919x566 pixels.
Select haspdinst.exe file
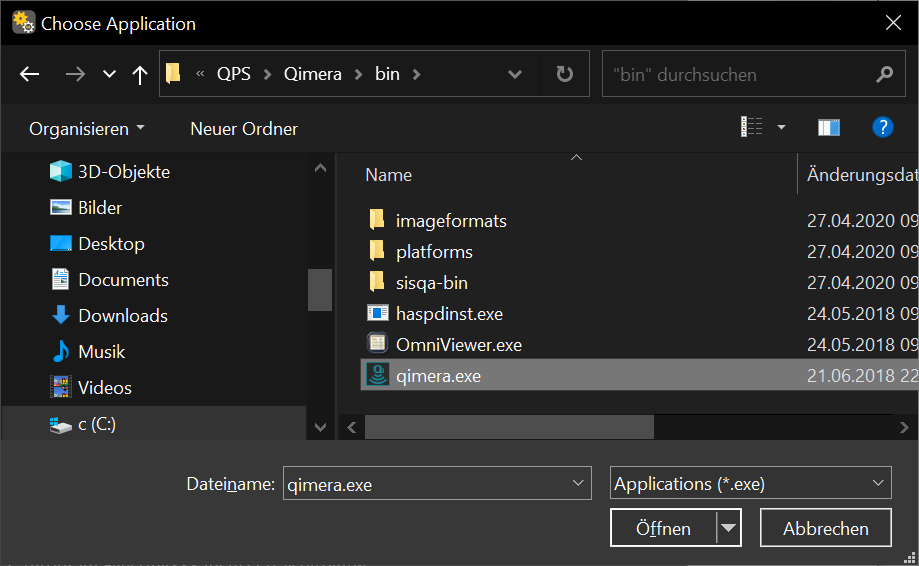449,314
